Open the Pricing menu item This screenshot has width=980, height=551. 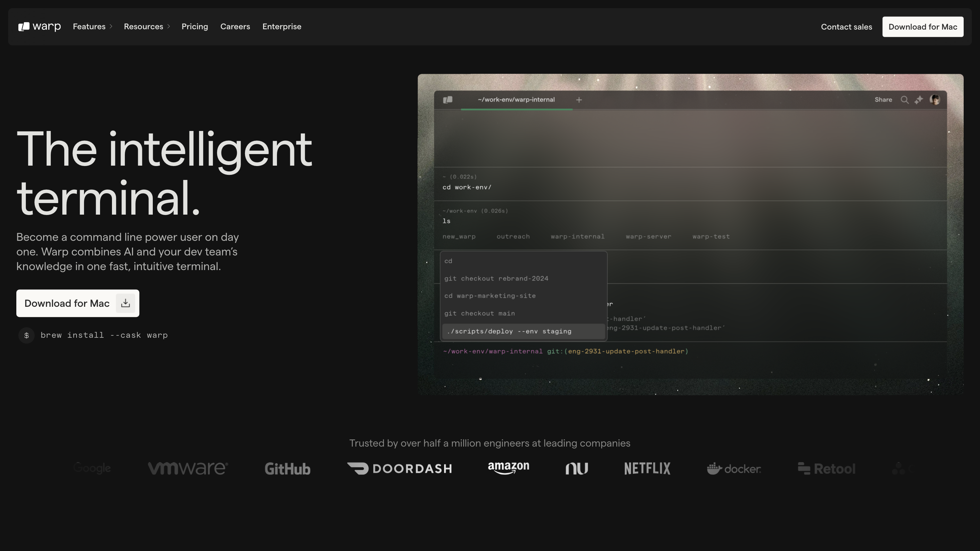pyautogui.click(x=195, y=26)
